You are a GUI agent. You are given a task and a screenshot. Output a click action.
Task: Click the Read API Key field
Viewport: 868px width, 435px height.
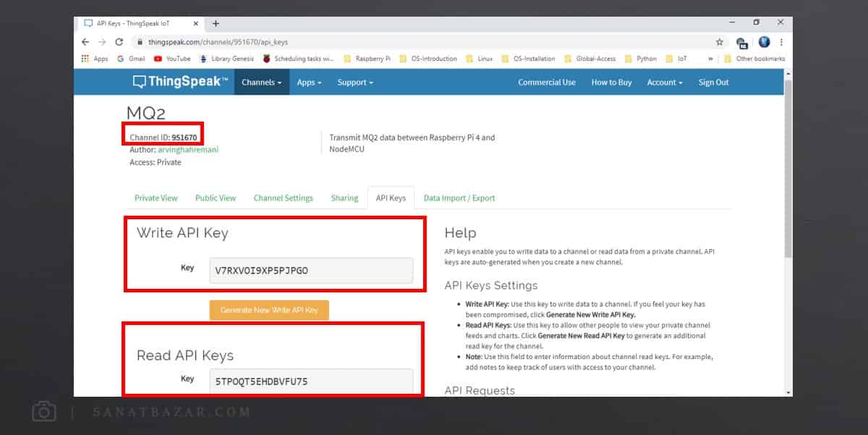(311, 381)
